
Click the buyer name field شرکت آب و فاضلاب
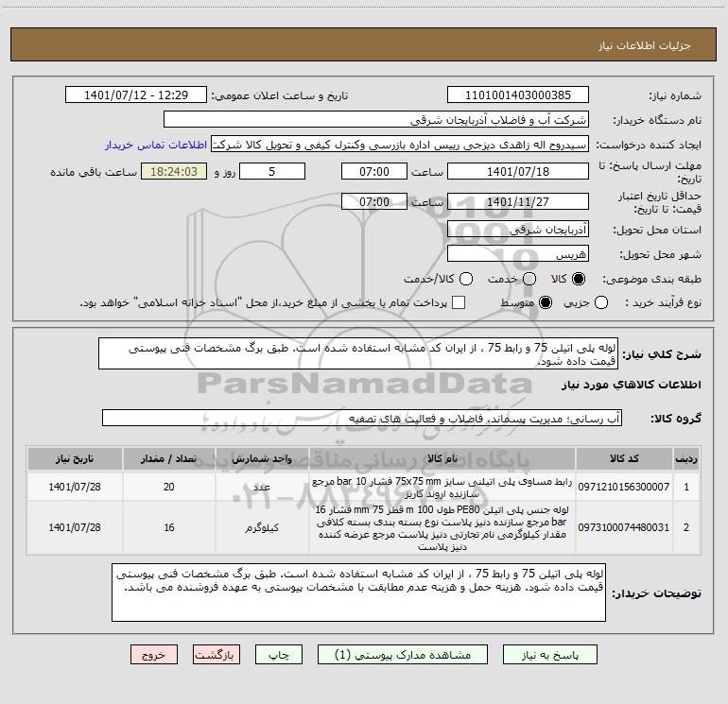point(376,120)
